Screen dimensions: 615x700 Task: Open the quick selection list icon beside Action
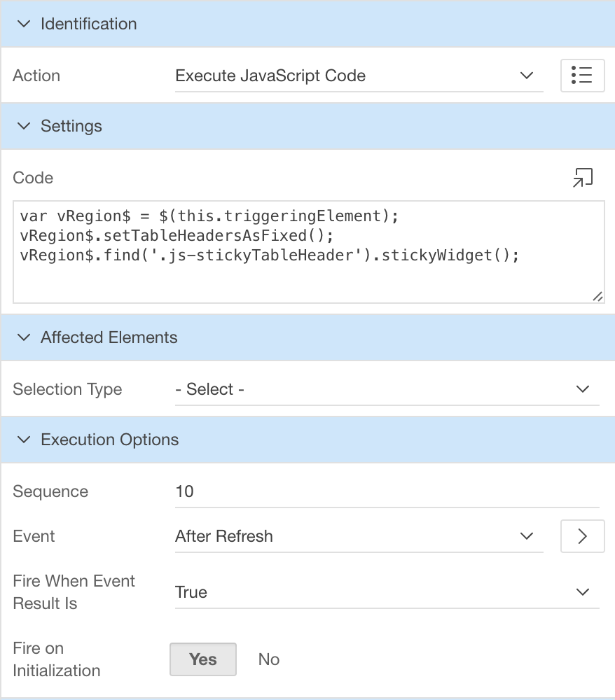coord(583,76)
